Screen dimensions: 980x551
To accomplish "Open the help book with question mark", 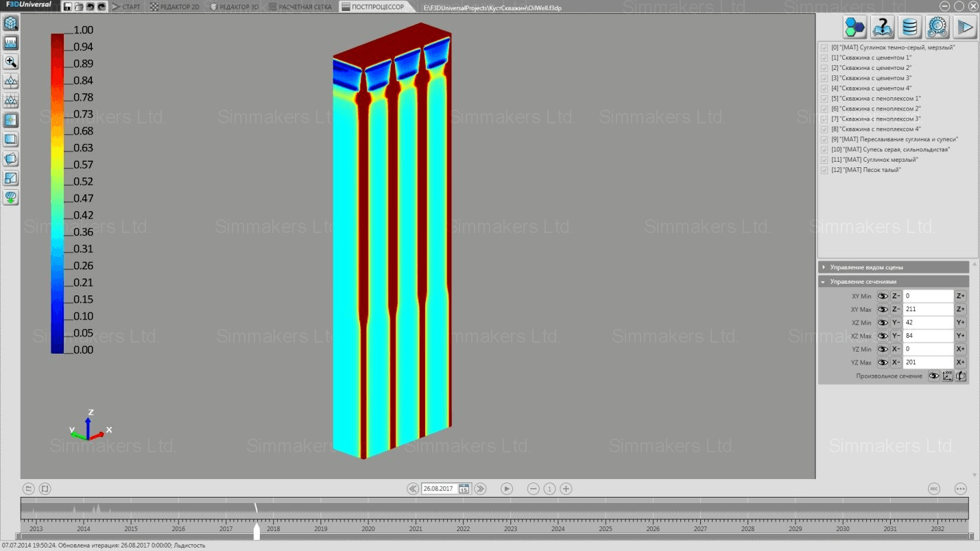I will point(883,27).
